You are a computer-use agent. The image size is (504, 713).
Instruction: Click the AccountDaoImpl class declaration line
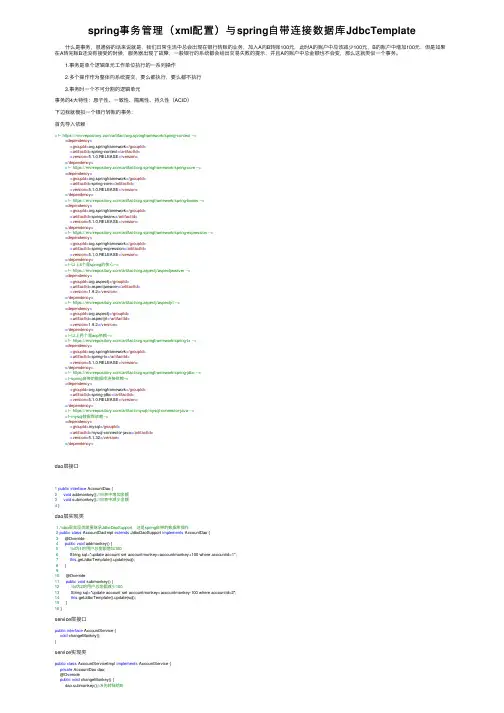[x=133, y=532]
